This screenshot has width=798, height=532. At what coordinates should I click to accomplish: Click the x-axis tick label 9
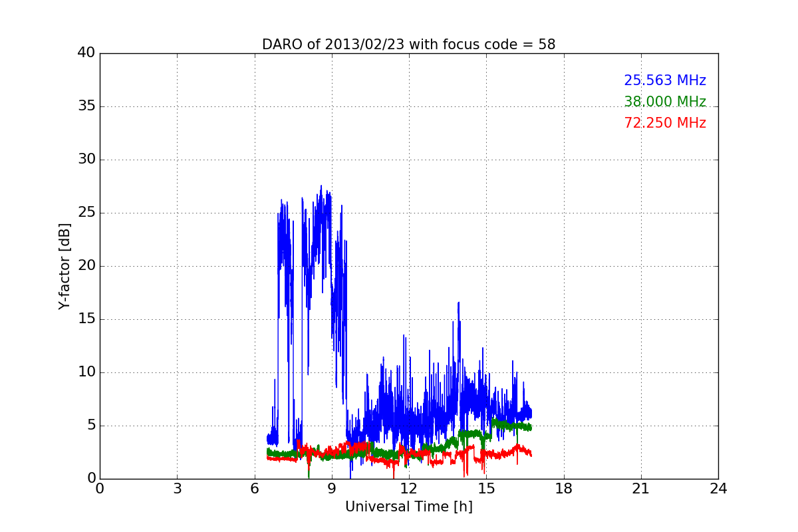[x=332, y=489]
